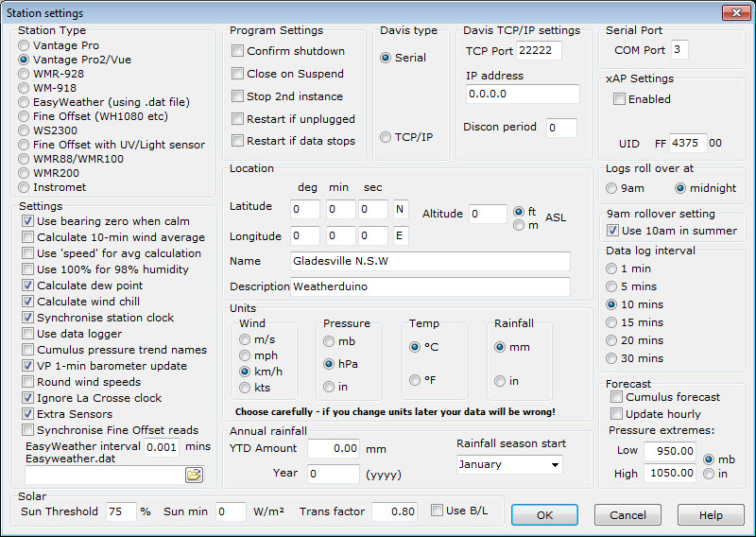Image resolution: width=756 pixels, height=537 pixels.
Task: Click the Easyweather.dat browse folder icon
Action: coord(194,475)
